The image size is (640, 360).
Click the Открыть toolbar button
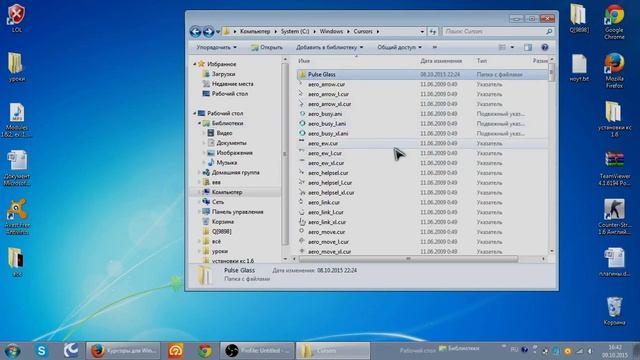[x=267, y=47]
